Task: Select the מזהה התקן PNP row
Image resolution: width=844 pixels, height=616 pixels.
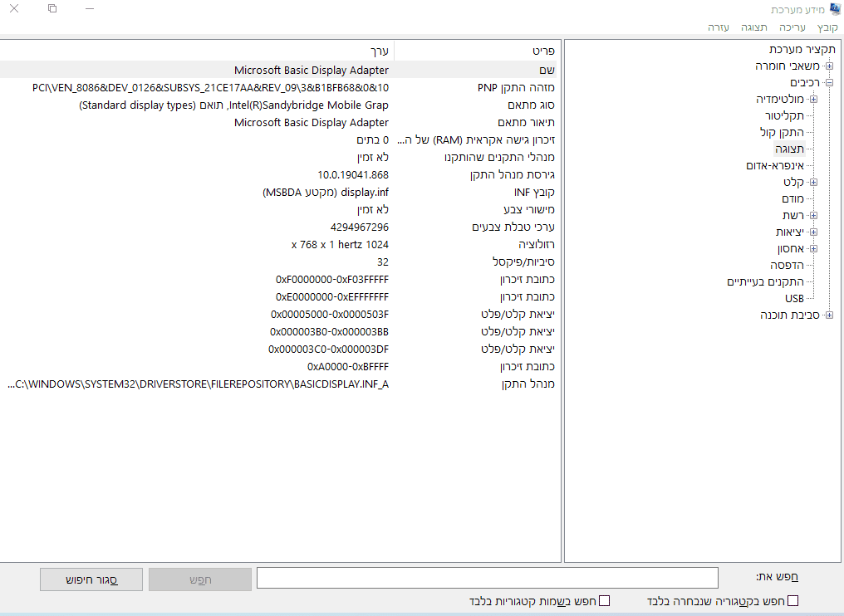Action: [x=278, y=88]
